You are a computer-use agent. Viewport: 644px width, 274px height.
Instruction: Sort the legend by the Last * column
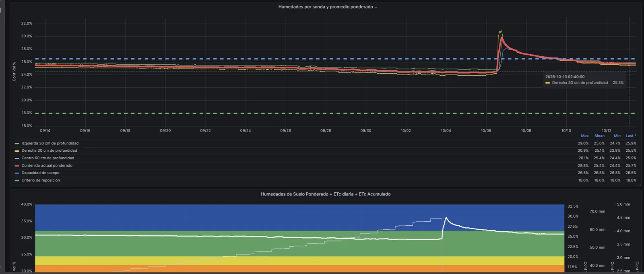[631, 136]
